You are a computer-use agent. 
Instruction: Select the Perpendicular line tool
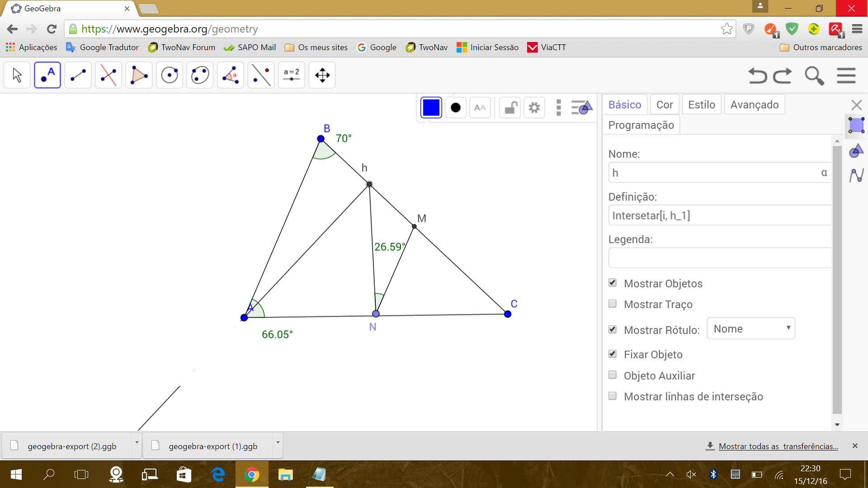[108, 75]
